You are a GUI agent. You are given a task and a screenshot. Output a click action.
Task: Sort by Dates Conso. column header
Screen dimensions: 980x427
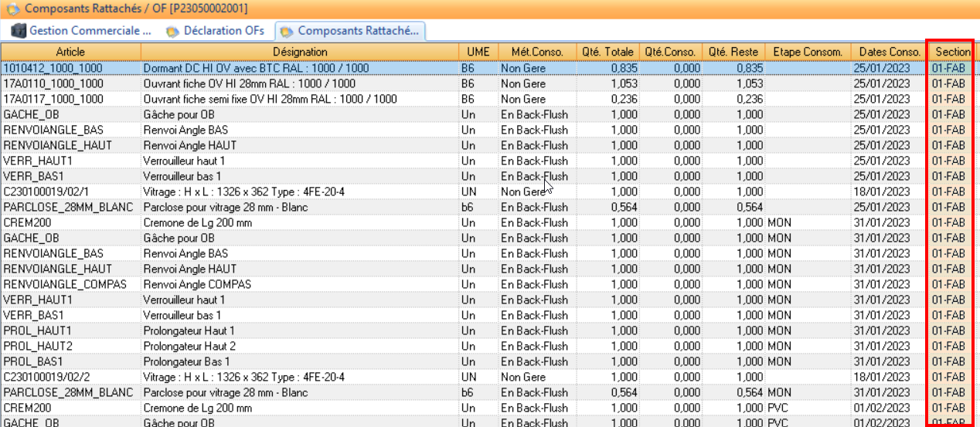[x=888, y=52]
